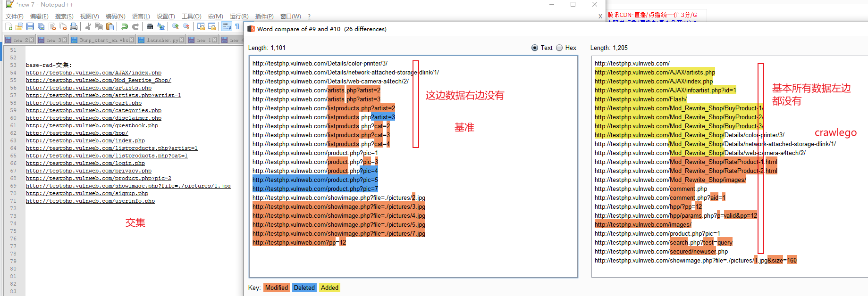Open the 工具(O) menu

(191, 16)
